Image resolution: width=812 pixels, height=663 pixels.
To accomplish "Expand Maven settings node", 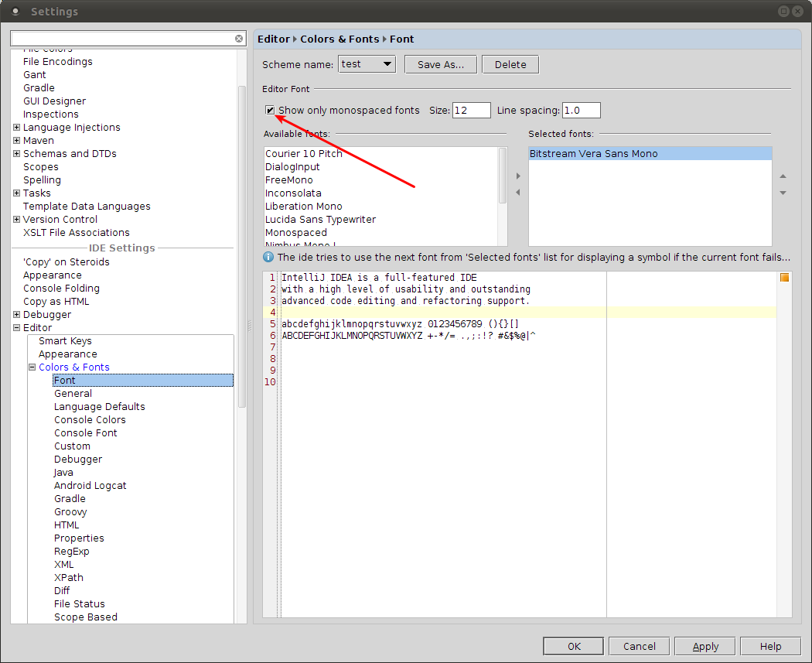I will pyautogui.click(x=16, y=140).
